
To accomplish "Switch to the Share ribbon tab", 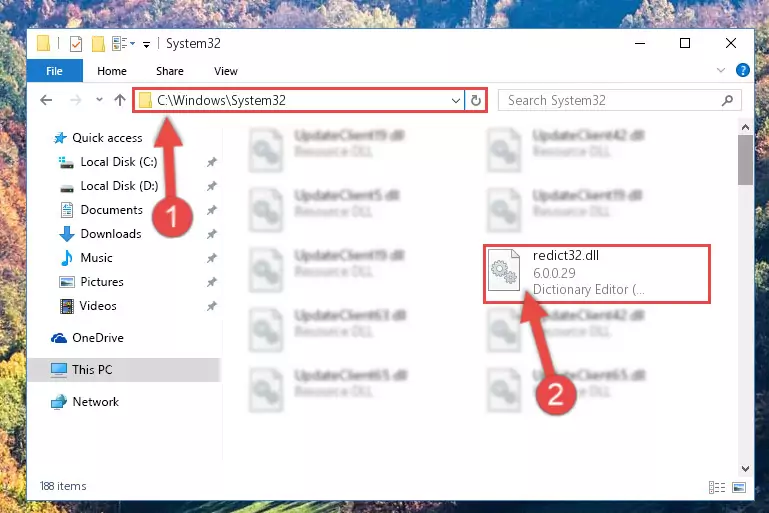I will click(x=170, y=71).
